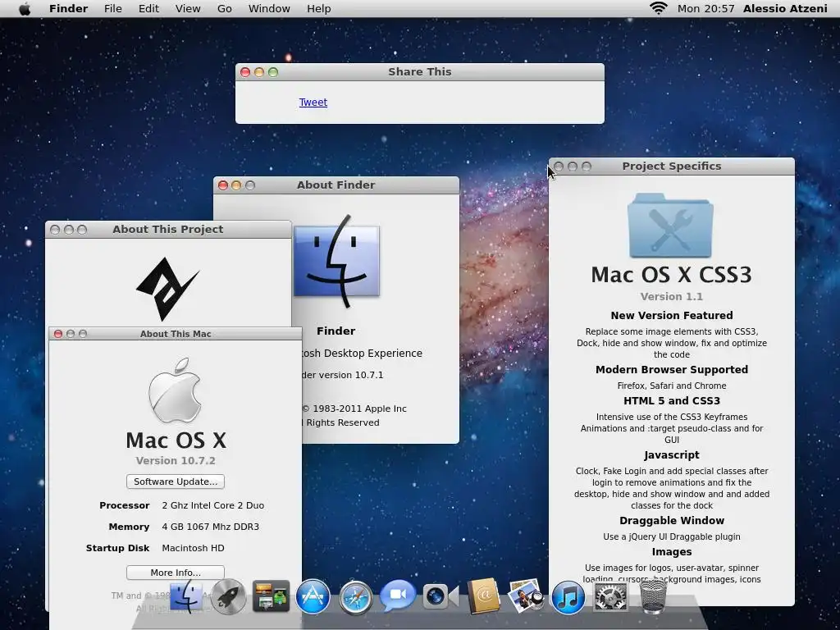Click the 2 Ghz Intel Core 2 Duo value
Screen dimensions: 840x630
coord(212,505)
